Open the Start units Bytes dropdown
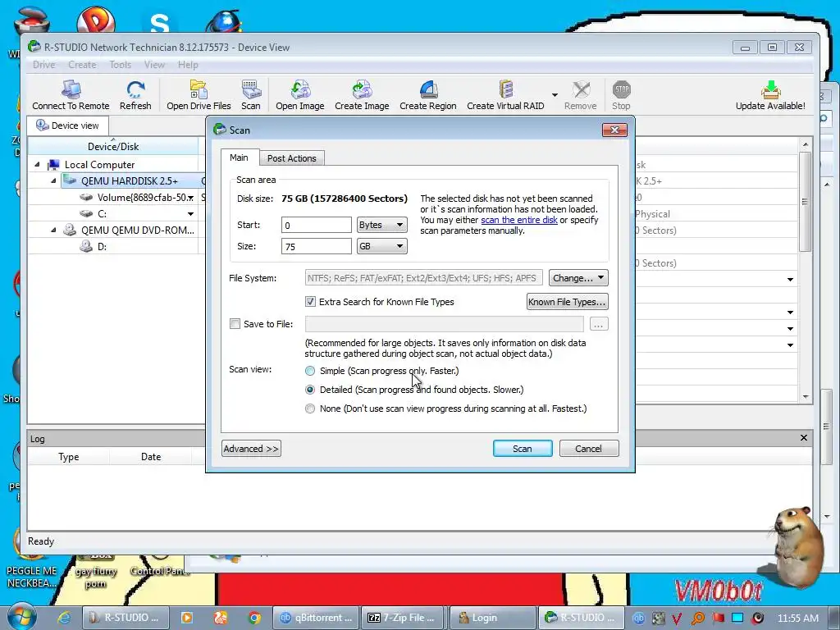 click(x=382, y=225)
